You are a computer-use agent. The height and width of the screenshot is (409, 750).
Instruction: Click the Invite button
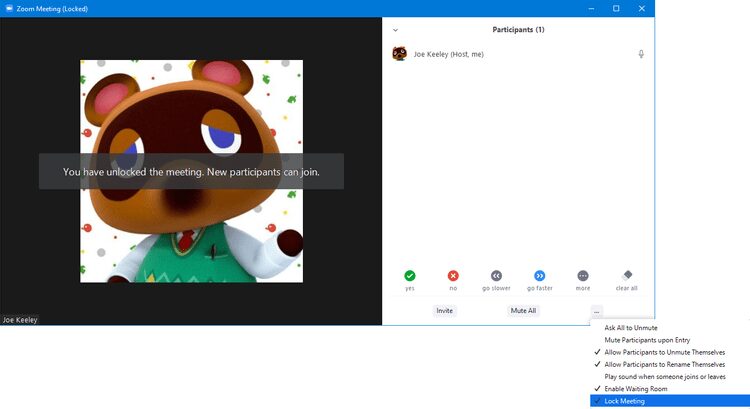click(445, 311)
